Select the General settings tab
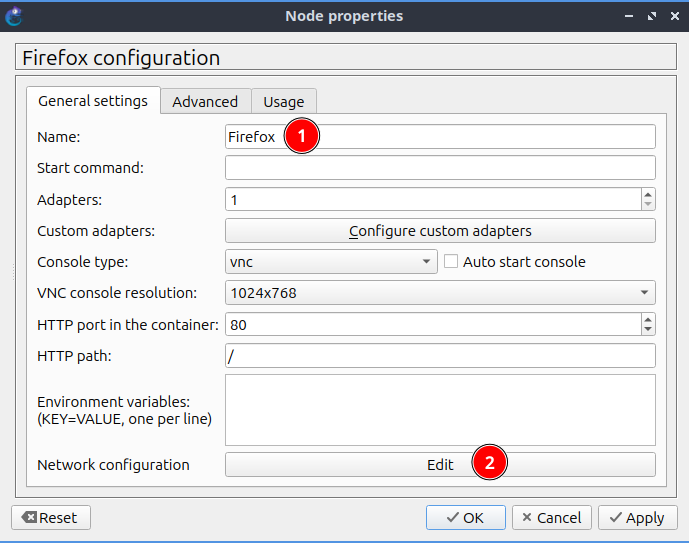 (93, 101)
